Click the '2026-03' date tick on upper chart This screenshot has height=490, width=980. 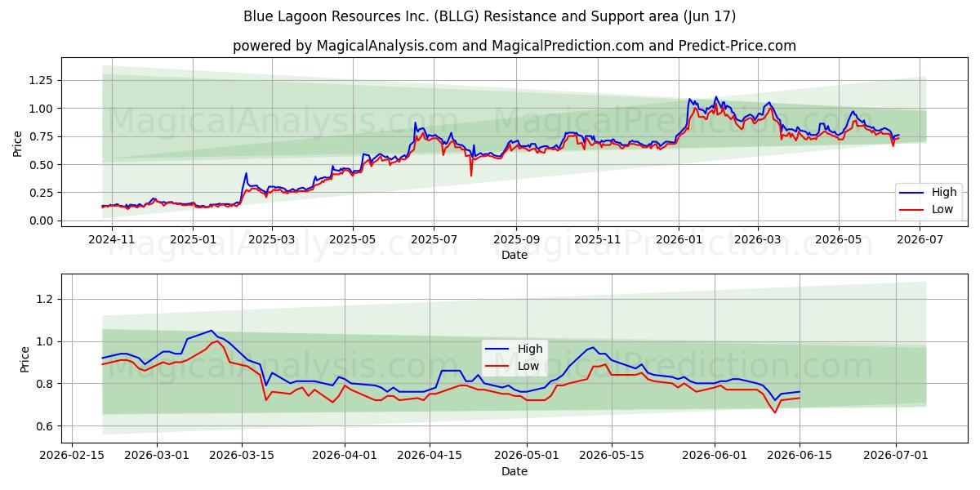[756, 240]
